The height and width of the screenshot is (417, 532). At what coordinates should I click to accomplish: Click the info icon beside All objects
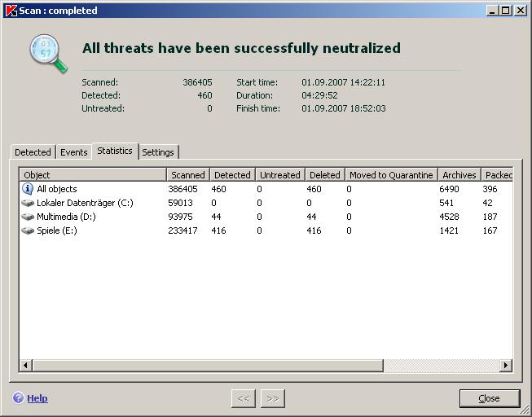(28, 189)
